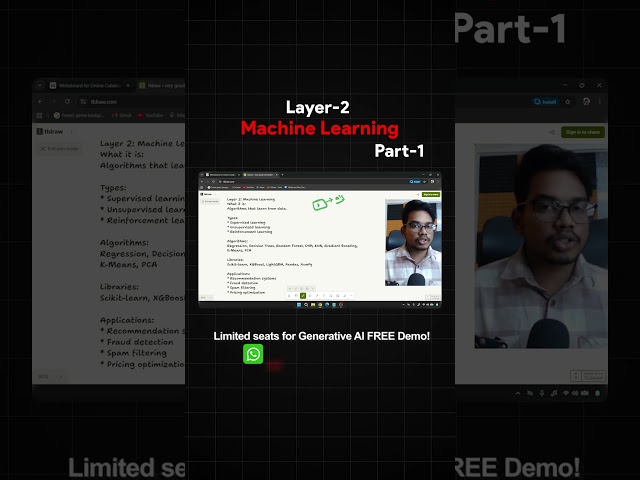Open site info icon beside tldraw.com in background
The width and height of the screenshot is (640, 480).
click(x=83, y=102)
